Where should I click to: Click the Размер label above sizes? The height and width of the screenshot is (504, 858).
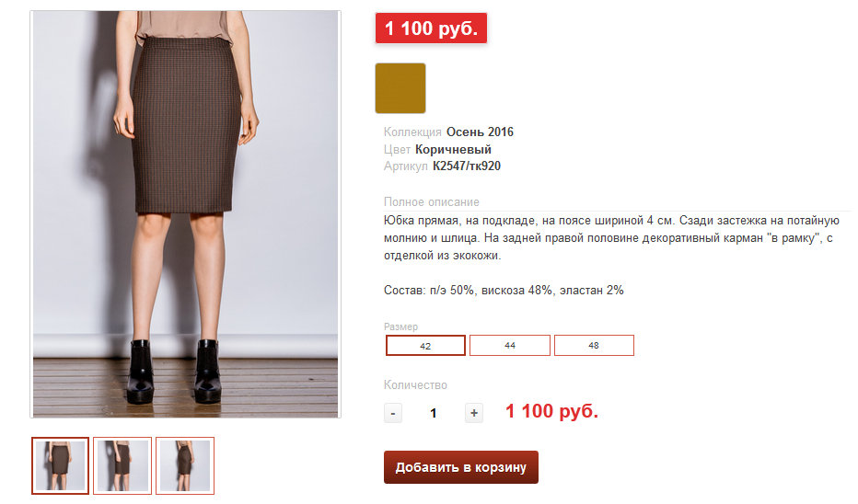(x=401, y=326)
